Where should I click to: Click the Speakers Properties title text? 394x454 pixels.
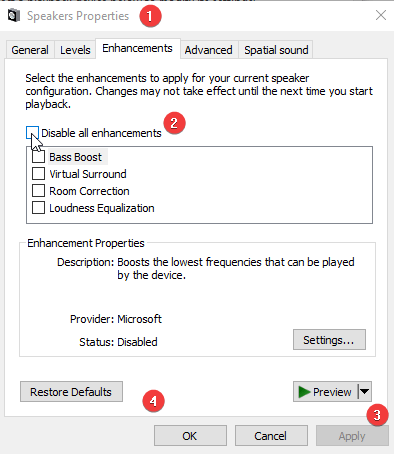point(78,16)
